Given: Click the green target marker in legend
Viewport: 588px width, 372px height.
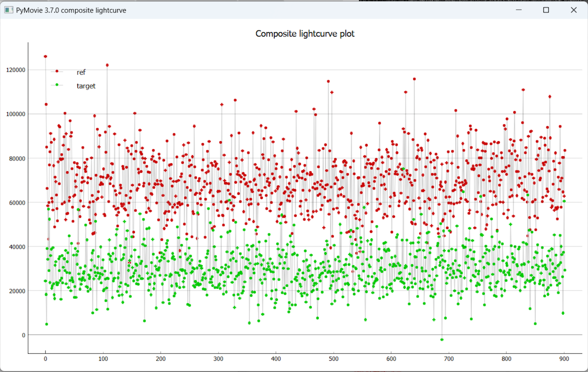Looking at the screenshot, I should point(57,85).
